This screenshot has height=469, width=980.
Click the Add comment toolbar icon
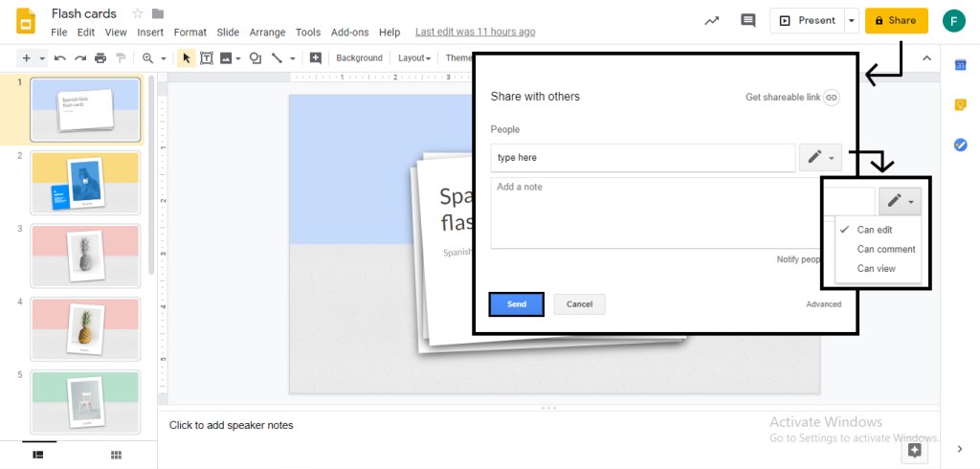pos(316,58)
